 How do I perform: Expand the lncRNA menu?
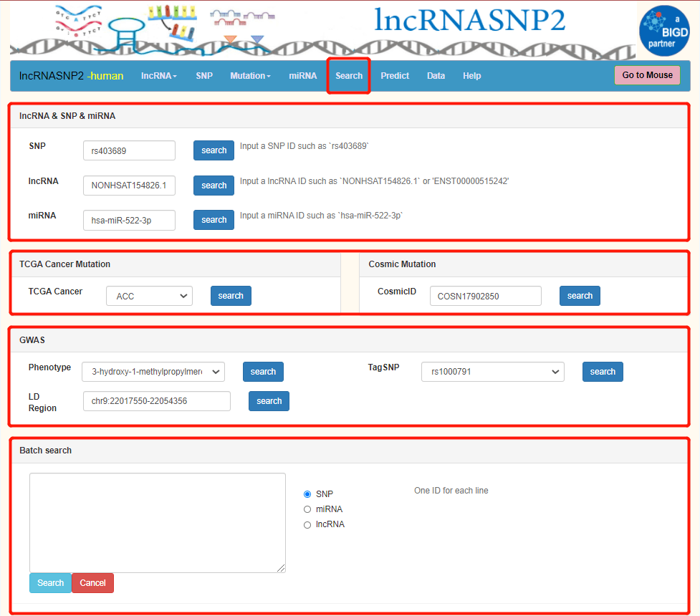coord(158,76)
